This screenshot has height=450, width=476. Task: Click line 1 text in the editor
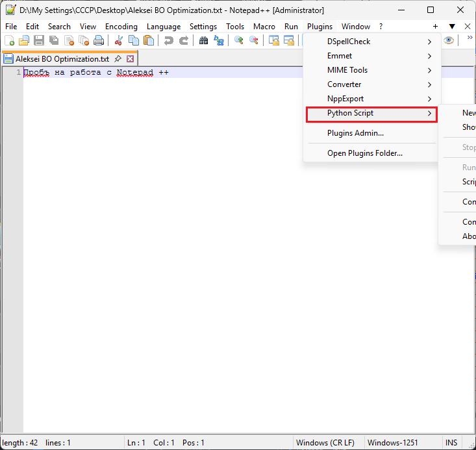pyautogui.click(x=96, y=73)
